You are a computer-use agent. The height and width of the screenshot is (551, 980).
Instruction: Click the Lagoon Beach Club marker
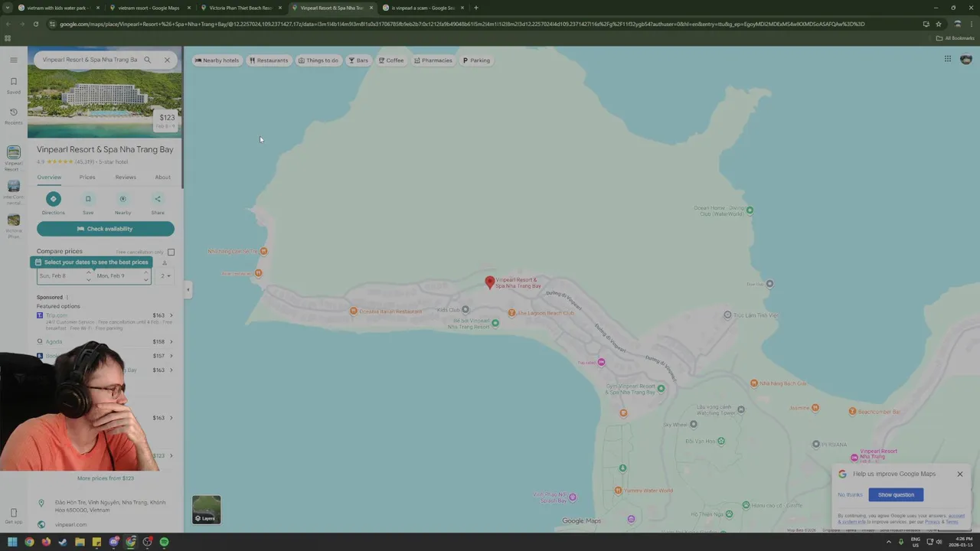pyautogui.click(x=511, y=313)
